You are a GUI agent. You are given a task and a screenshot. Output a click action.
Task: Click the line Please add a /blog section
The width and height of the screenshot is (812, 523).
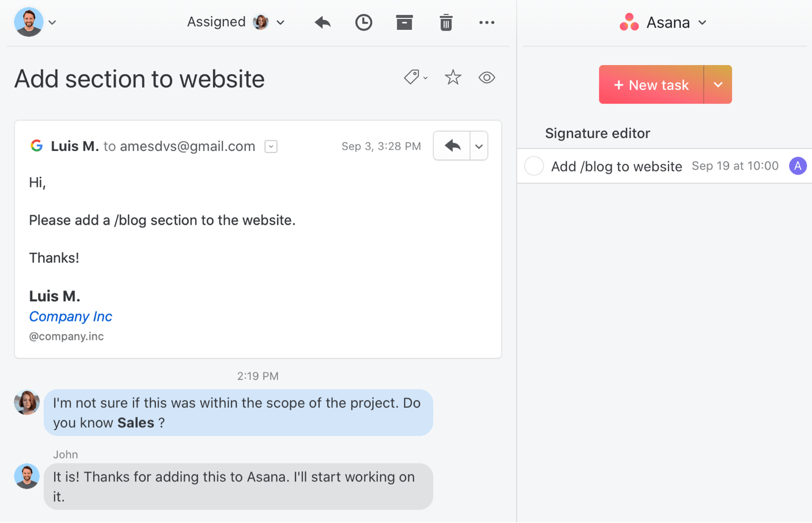[162, 220]
